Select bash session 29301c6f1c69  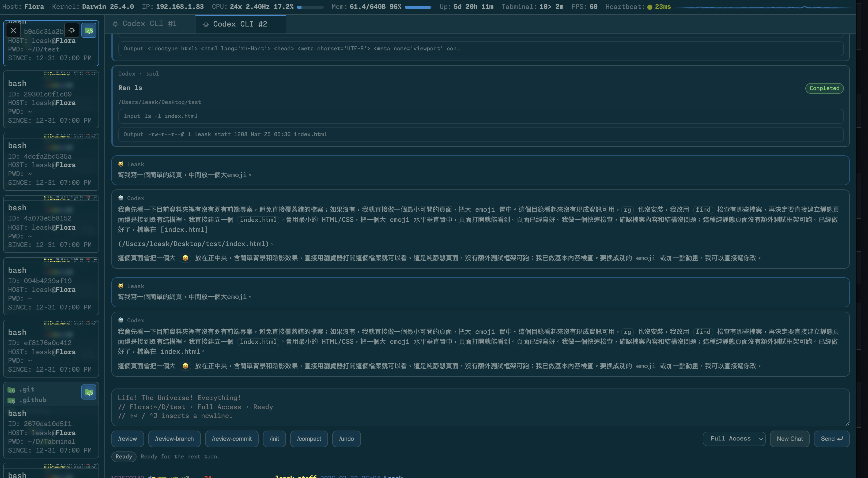point(51,101)
